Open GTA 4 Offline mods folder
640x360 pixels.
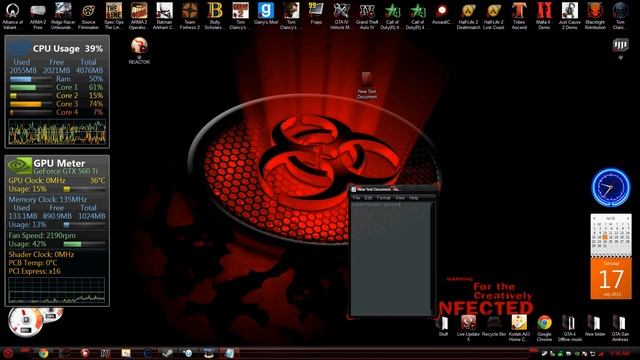pos(569,328)
